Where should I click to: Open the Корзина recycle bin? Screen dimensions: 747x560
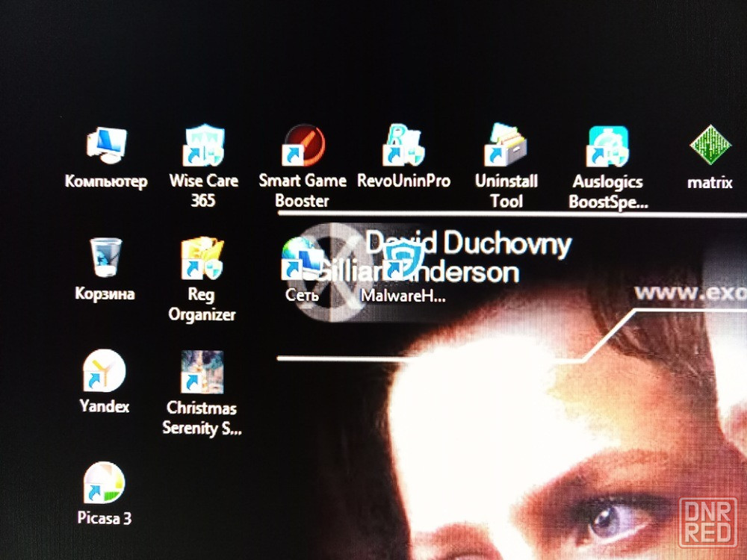[105, 258]
